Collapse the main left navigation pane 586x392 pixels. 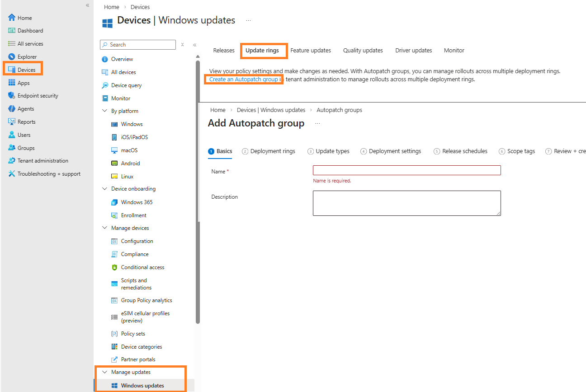click(87, 5)
